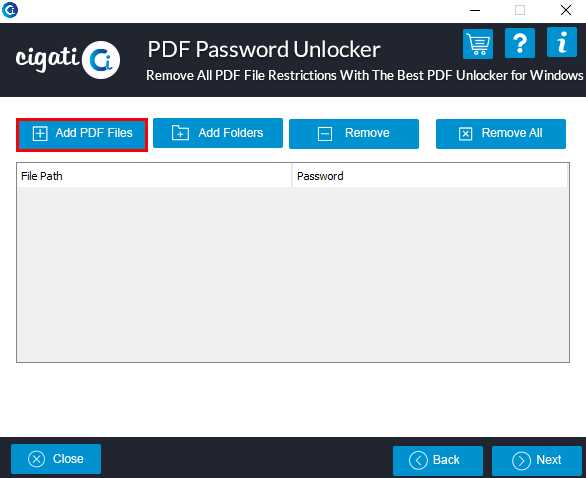The image size is (586, 478).
Task: Click the Remove button
Action: coord(354,134)
